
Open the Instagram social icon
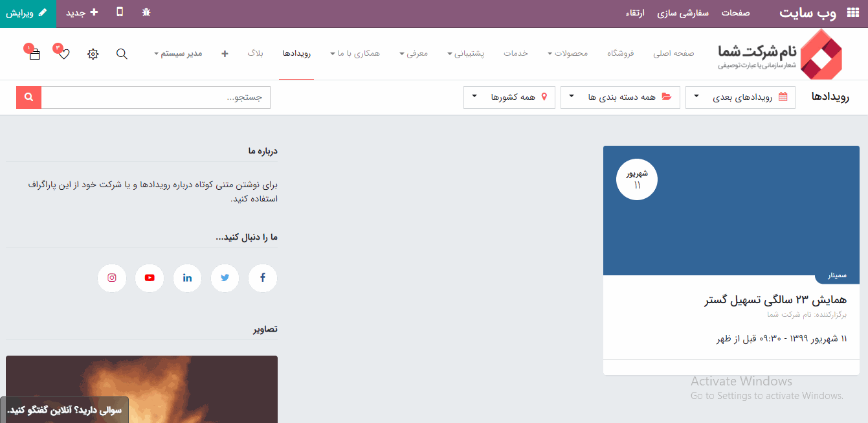pyautogui.click(x=112, y=278)
